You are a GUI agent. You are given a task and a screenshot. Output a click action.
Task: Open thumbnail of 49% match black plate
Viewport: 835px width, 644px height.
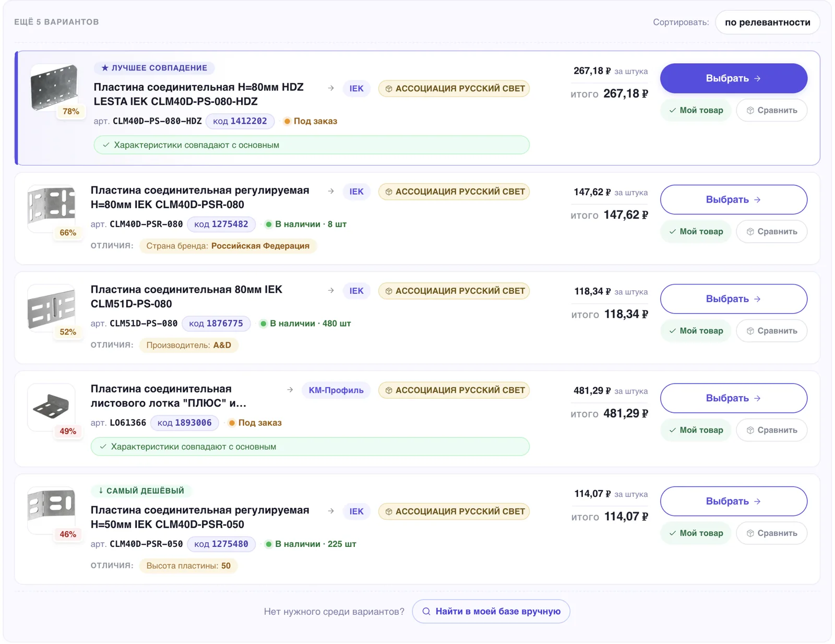[x=51, y=407]
